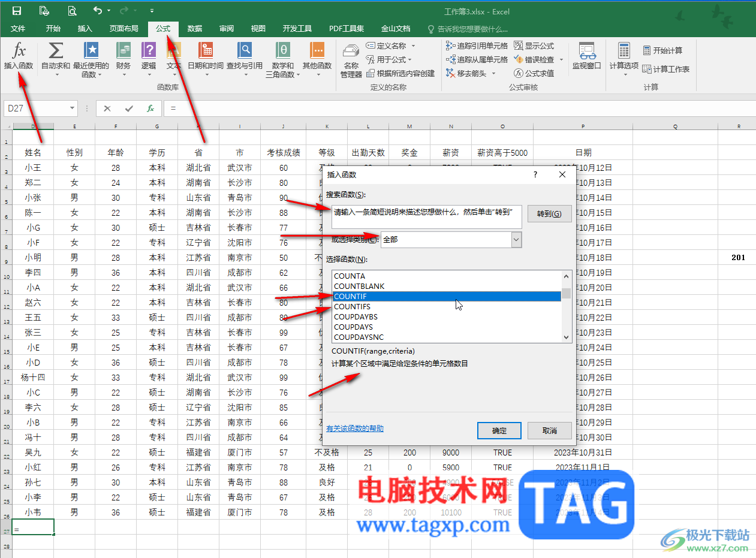Screen dimensions: 756x558
Task: Open the Name Manager icon
Action: (x=351, y=60)
